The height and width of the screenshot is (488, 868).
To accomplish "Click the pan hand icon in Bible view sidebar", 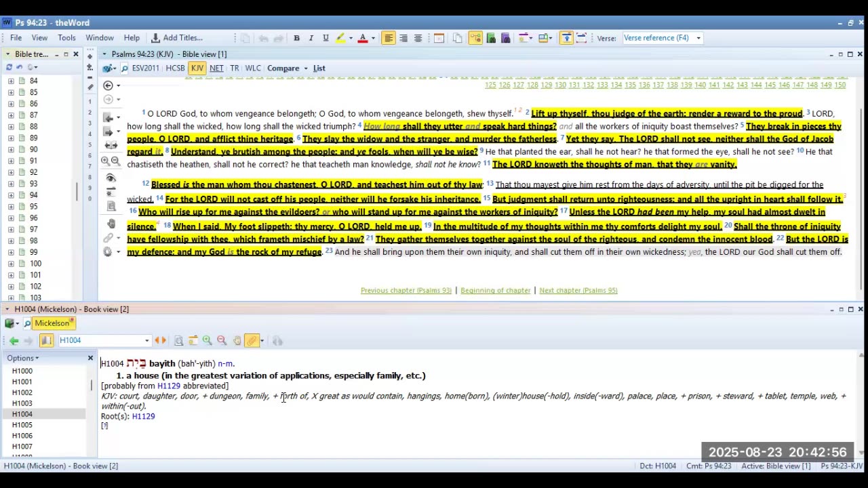I will click(x=111, y=223).
